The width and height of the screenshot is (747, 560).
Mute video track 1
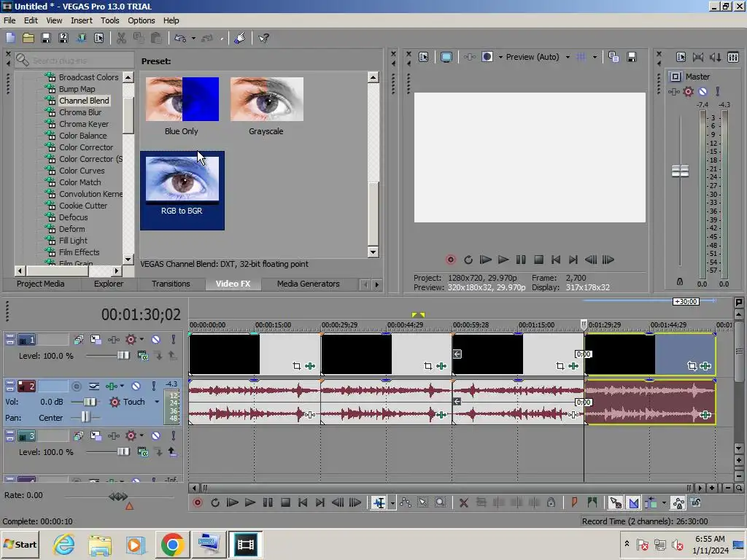coord(156,340)
